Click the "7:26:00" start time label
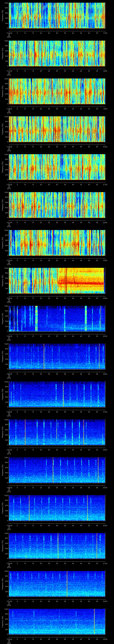 click(9, 412)
